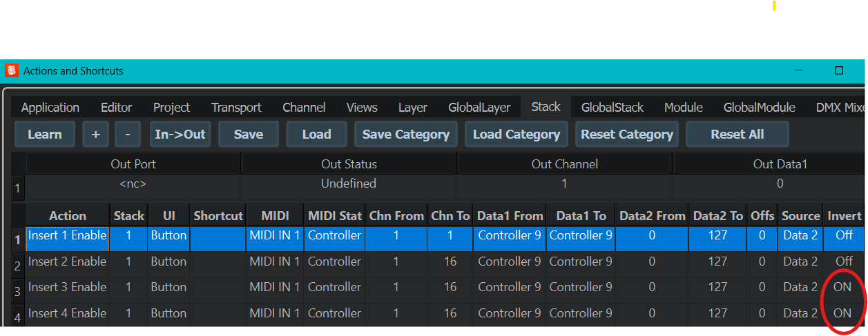Click the In->Out button

click(180, 135)
